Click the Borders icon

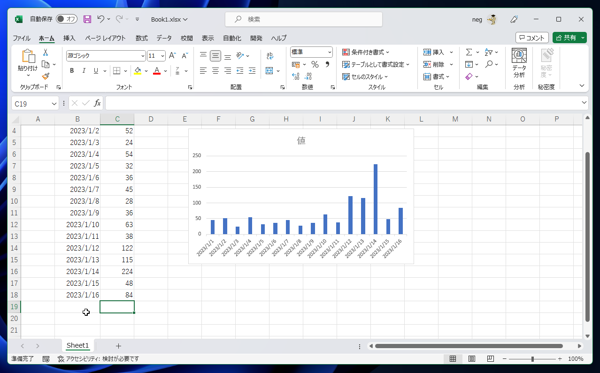117,71
